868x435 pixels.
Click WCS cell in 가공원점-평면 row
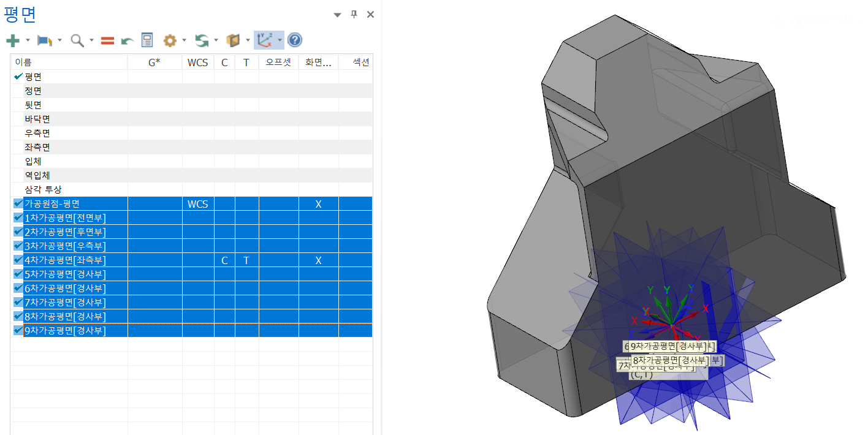197,204
